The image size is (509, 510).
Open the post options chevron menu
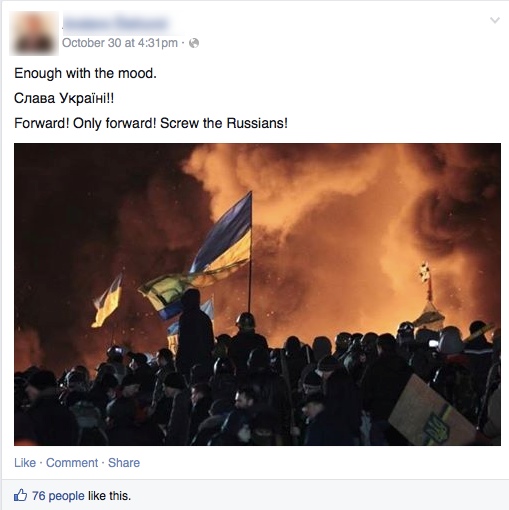(x=495, y=20)
